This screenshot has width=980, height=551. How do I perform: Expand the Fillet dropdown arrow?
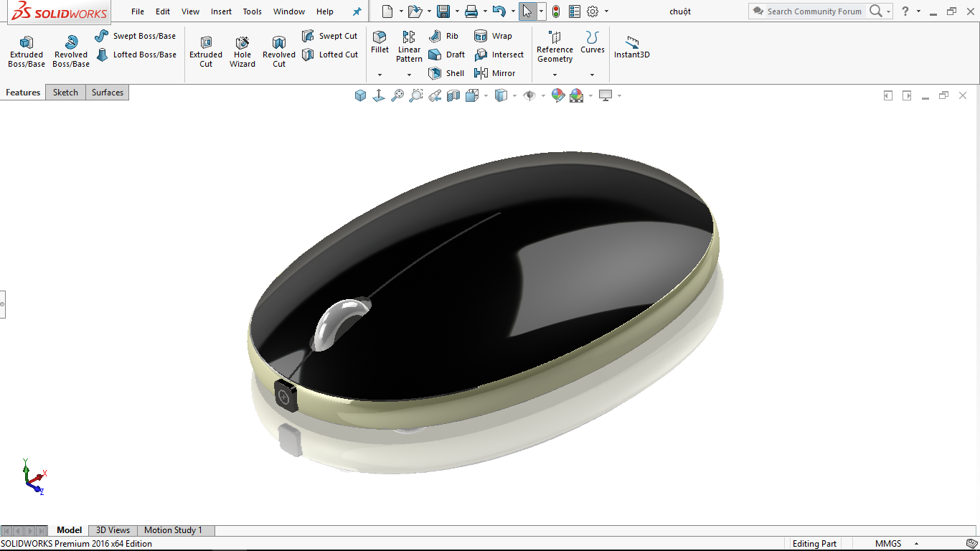(380, 75)
